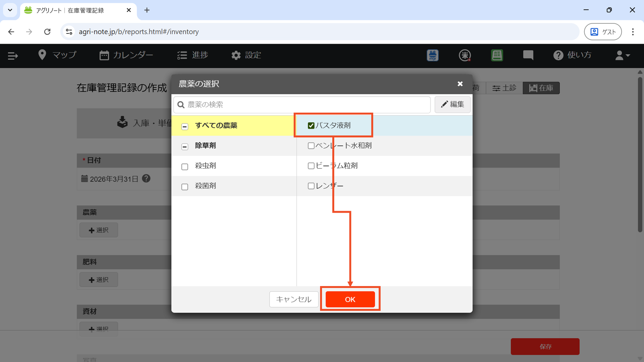Screen dimensions: 644x362
Task: Click into the 農薬の検索 search field
Action: click(302, 105)
